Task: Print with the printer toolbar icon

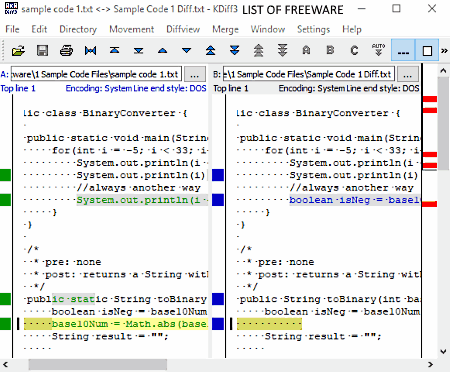Action: 66,51
